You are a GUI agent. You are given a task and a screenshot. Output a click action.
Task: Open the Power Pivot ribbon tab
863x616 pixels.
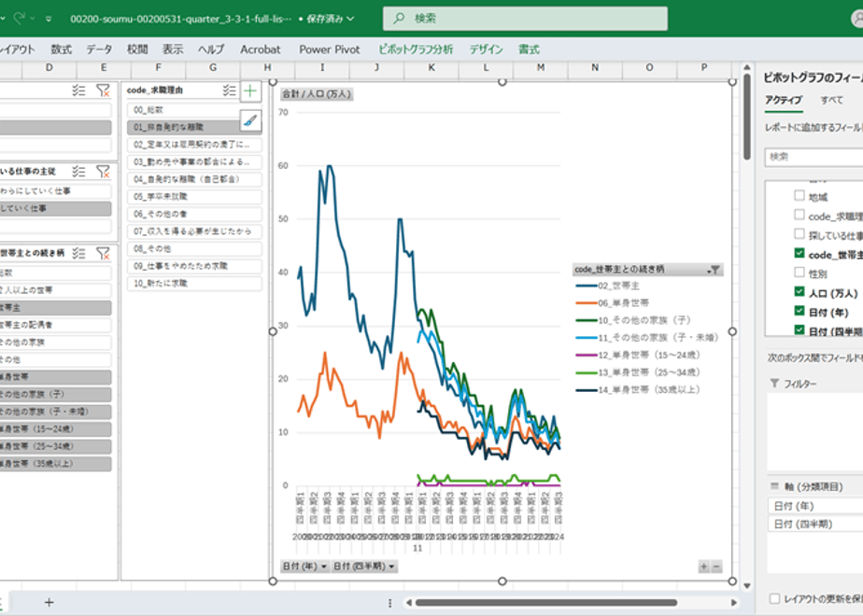click(x=329, y=49)
